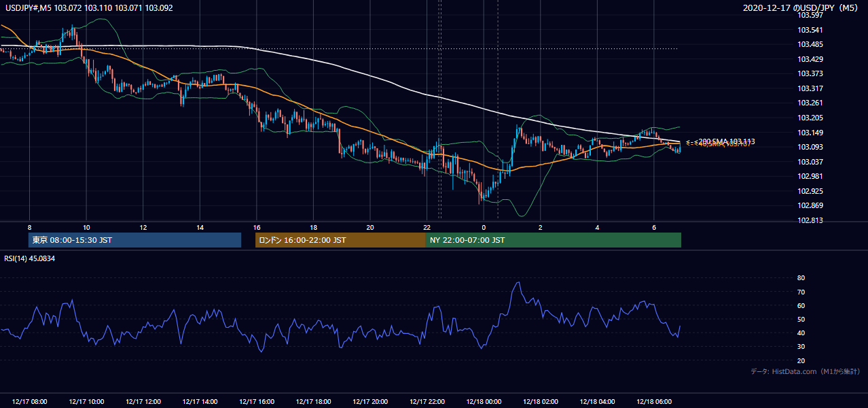Click price axis label 103.485

[810, 44]
